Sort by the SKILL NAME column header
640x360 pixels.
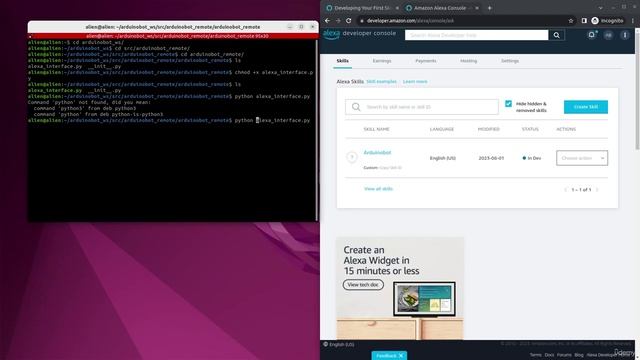(376, 129)
